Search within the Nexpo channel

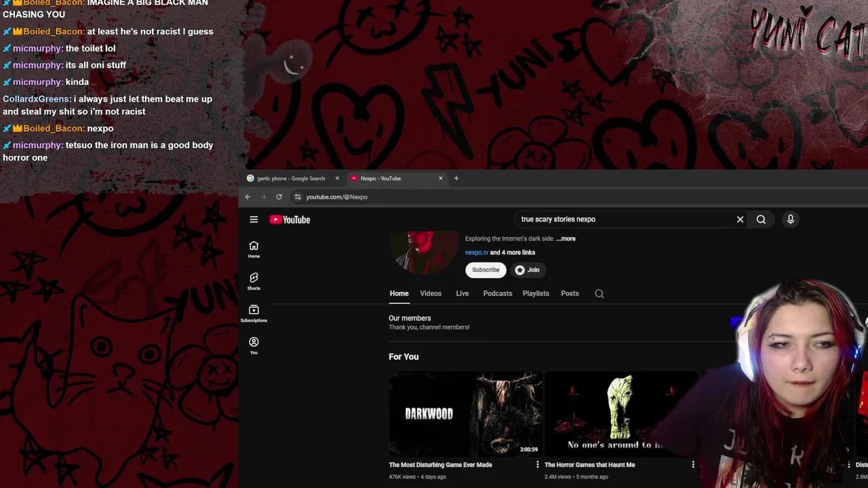[x=599, y=293]
